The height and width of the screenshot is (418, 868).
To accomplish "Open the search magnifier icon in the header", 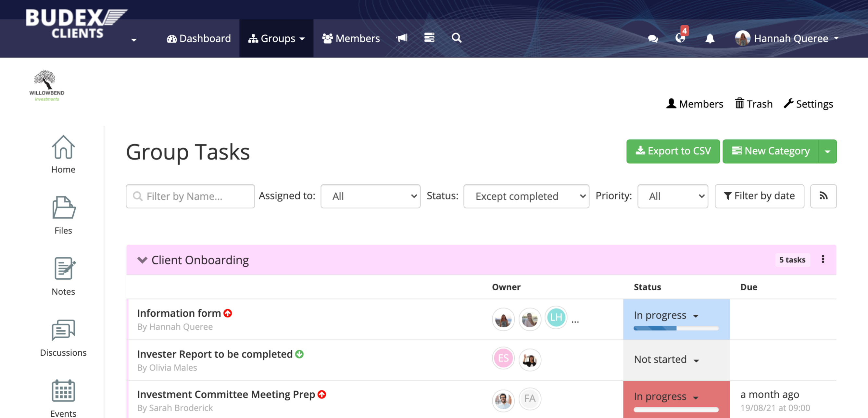I will click(x=457, y=37).
